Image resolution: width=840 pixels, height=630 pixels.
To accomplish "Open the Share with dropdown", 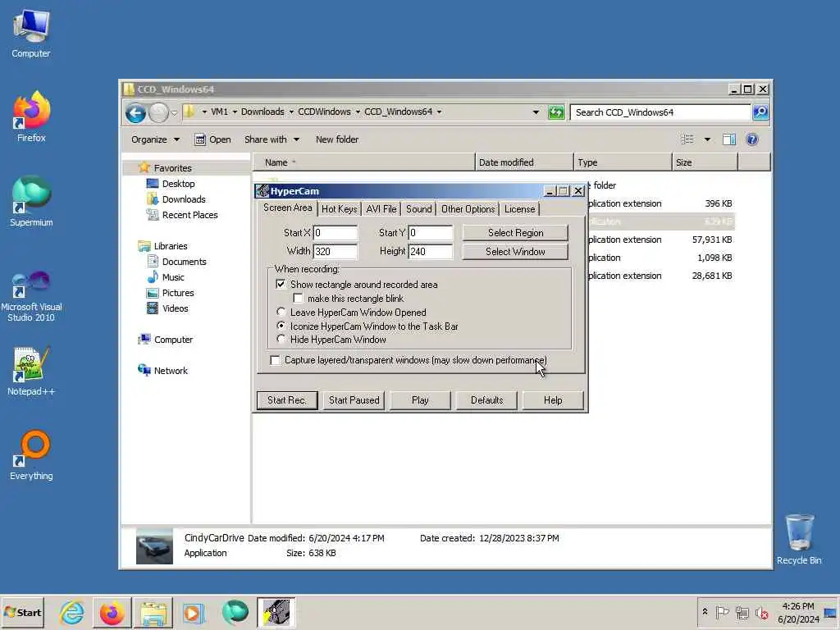I will pos(272,139).
